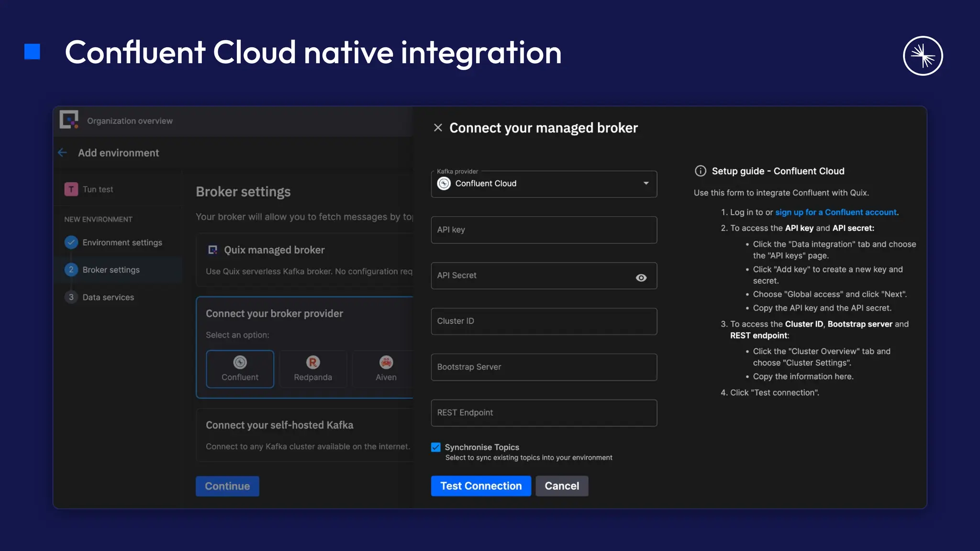
Task: Click 'Select to sync existing topics' helper text
Action: click(529, 458)
